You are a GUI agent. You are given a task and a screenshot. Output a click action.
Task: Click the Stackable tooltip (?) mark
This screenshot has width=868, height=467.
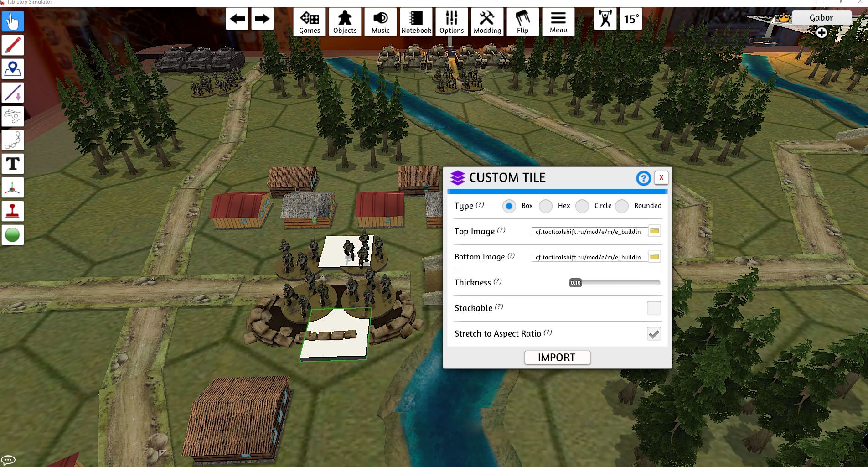pyautogui.click(x=499, y=307)
